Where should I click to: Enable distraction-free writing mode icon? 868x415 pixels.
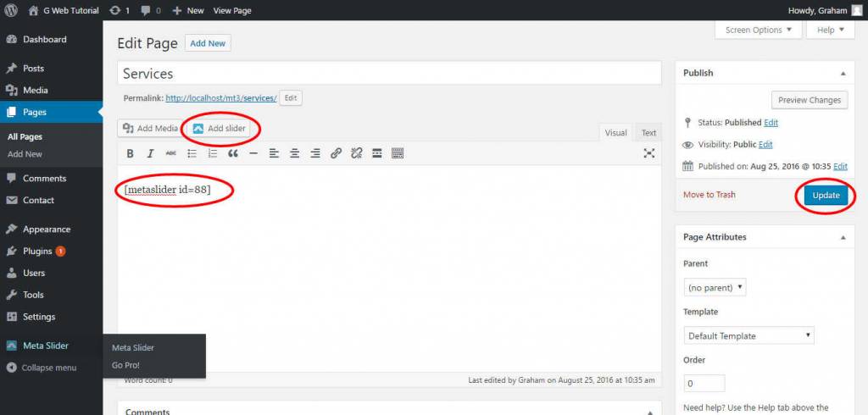[649, 153]
